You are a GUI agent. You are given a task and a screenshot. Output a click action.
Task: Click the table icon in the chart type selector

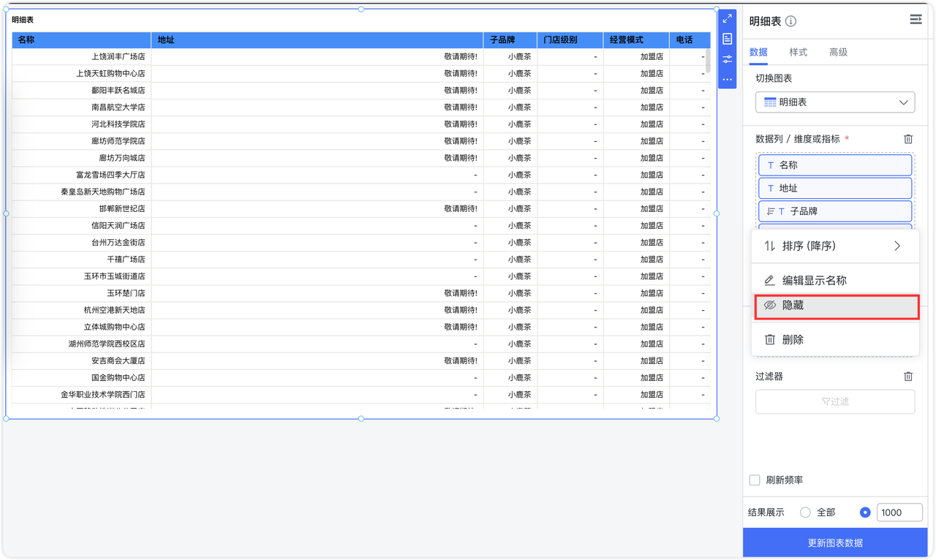[770, 102]
